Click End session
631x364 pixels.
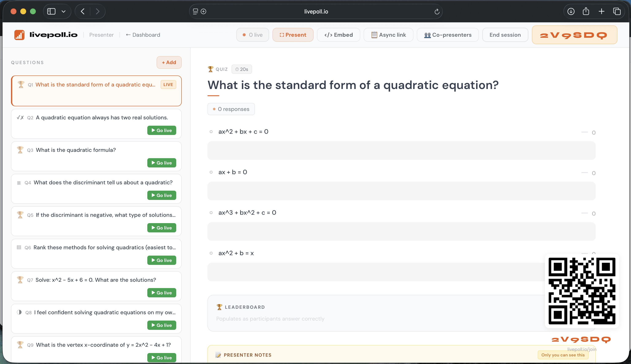tap(505, 35)
